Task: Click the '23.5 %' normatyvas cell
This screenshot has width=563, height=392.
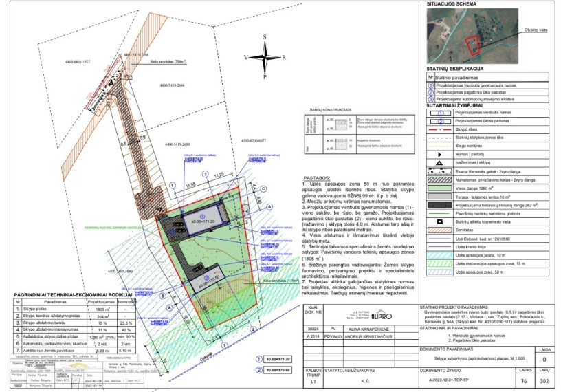Action: tap(126, 323)
